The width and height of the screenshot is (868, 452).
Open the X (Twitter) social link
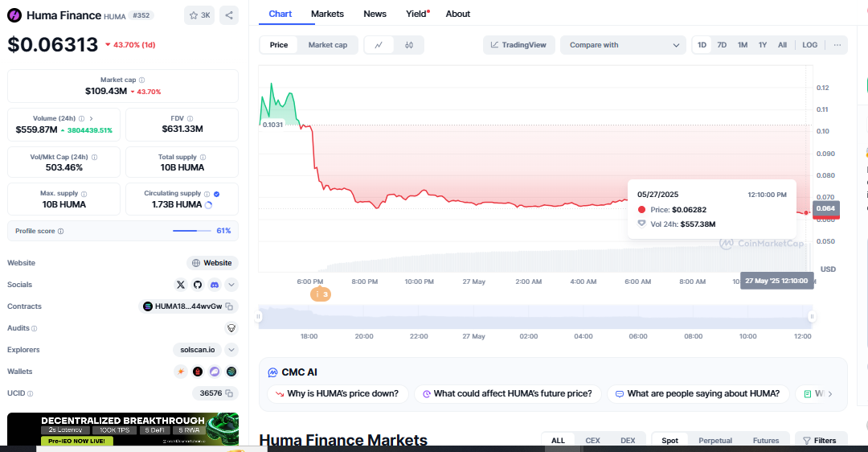181,285
